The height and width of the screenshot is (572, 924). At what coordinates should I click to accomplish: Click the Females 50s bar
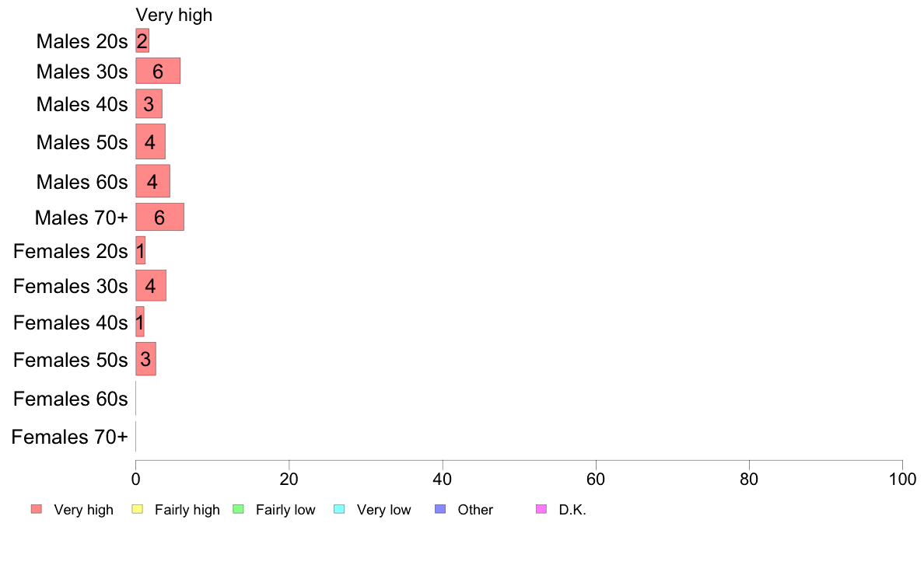[x=145, y=359]
